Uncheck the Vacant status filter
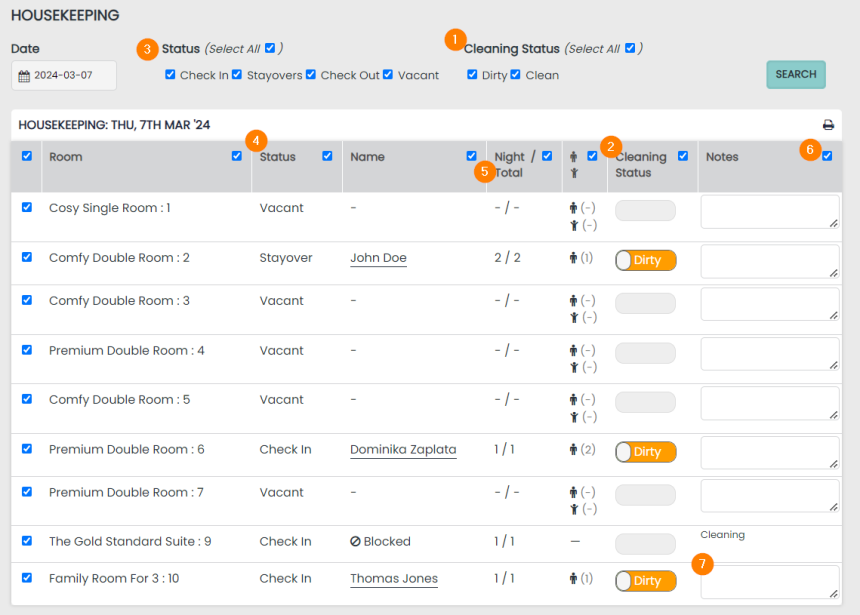 [x=387, y=75]
